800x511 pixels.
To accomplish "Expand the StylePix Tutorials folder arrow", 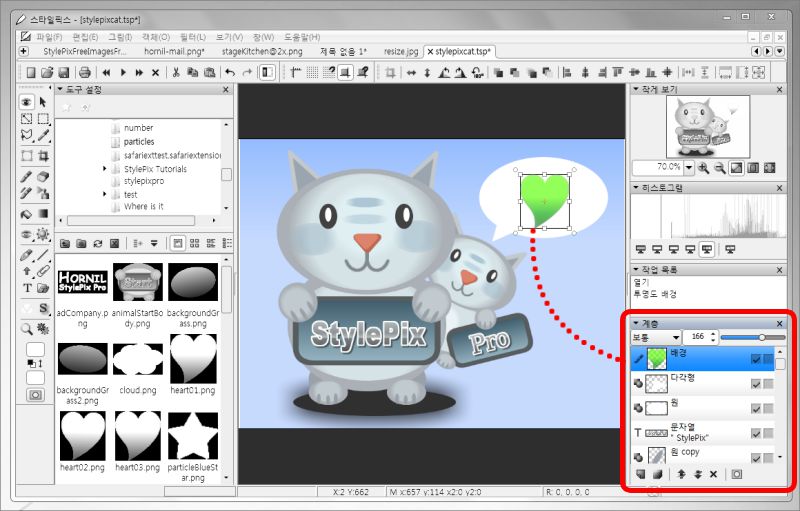I will coord(105,168).
